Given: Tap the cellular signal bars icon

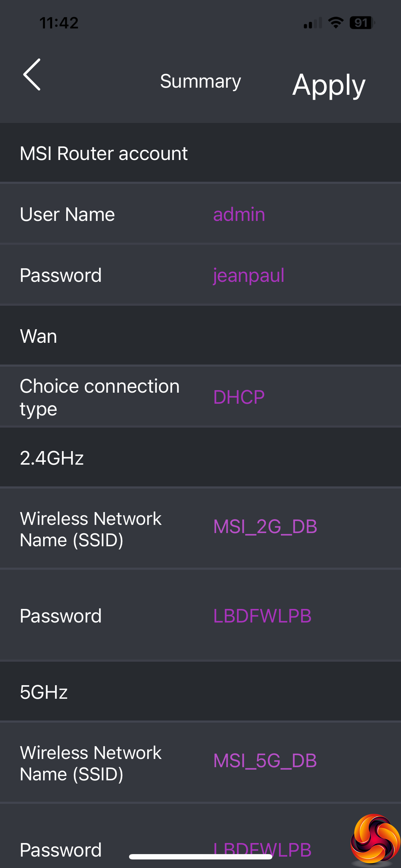Looking at the screenshot, I should [x=313, y=23].
